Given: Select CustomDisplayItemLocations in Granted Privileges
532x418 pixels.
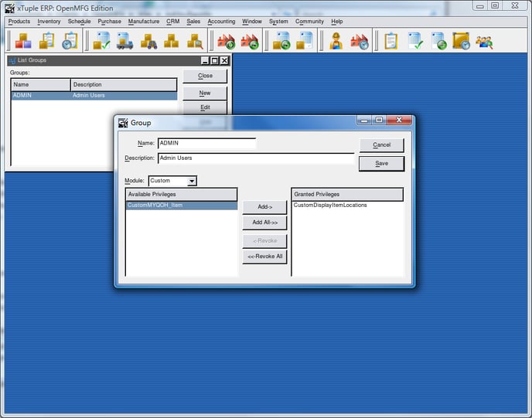Looking at the screenshot, I should pos(330,206).
